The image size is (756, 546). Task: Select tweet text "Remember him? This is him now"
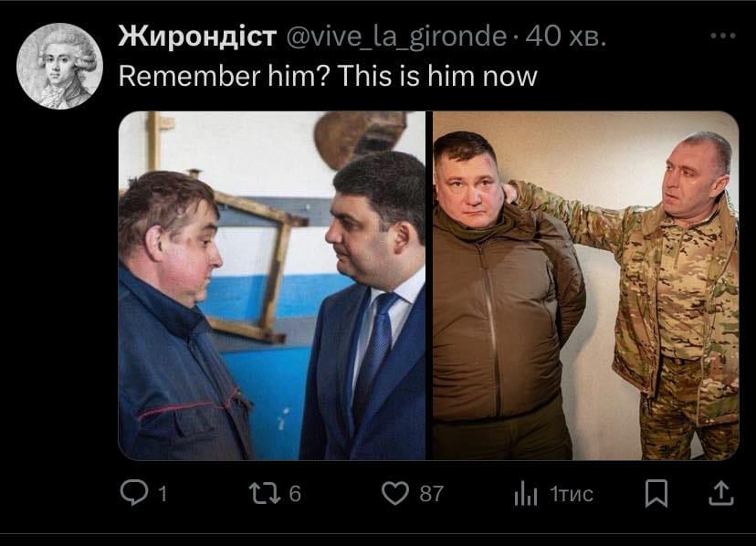click(x=328, y=76)
